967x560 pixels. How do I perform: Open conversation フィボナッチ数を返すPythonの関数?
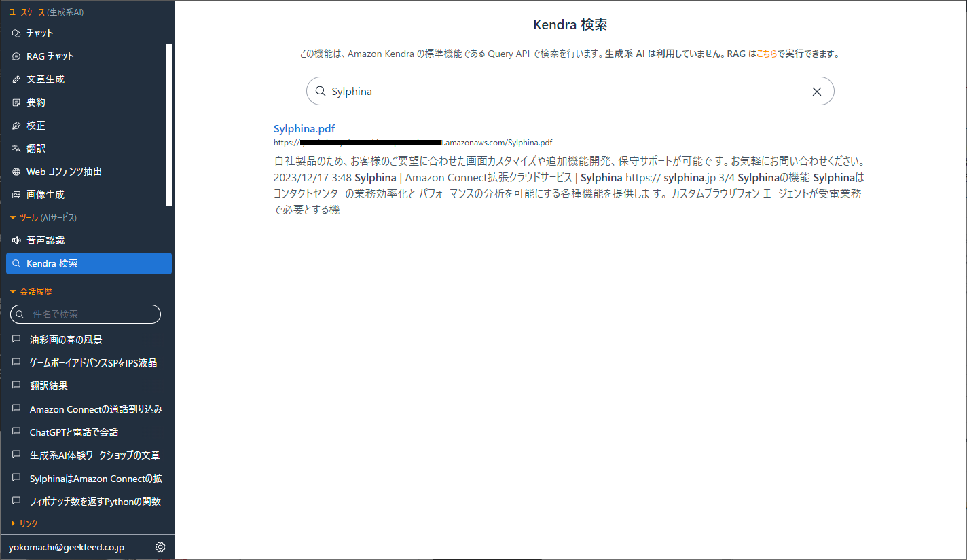(x=87, y=501)
